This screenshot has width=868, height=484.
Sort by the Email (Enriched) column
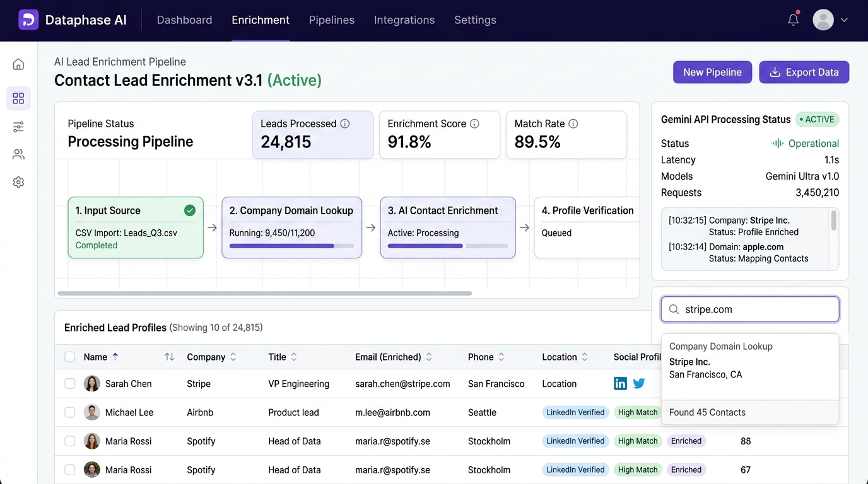pyautogui.click(x=429, y=357)
